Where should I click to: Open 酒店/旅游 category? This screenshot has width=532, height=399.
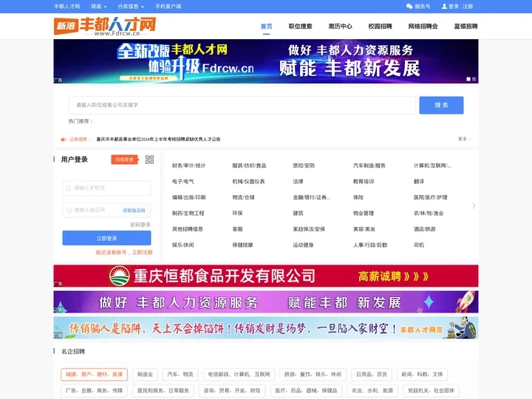[424, 229]
